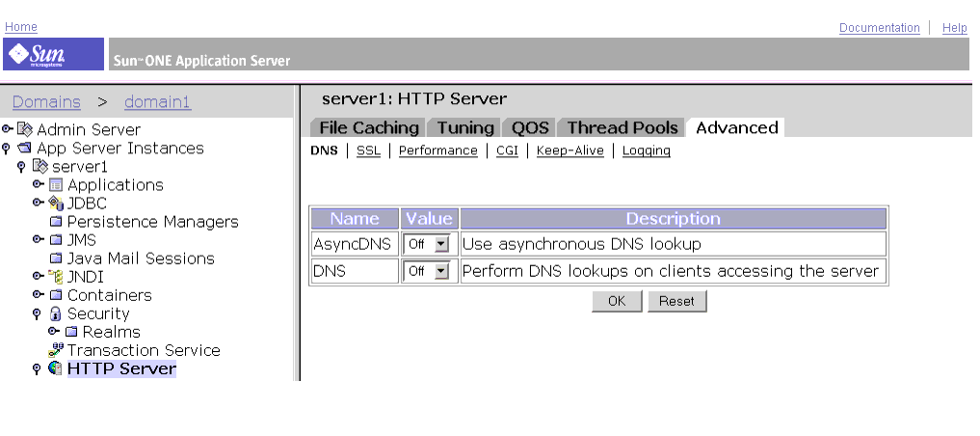The height and width of the screenshot is (436, 980).
Task: Open the Keep-Alive settings link
Action: coord(570,150)
